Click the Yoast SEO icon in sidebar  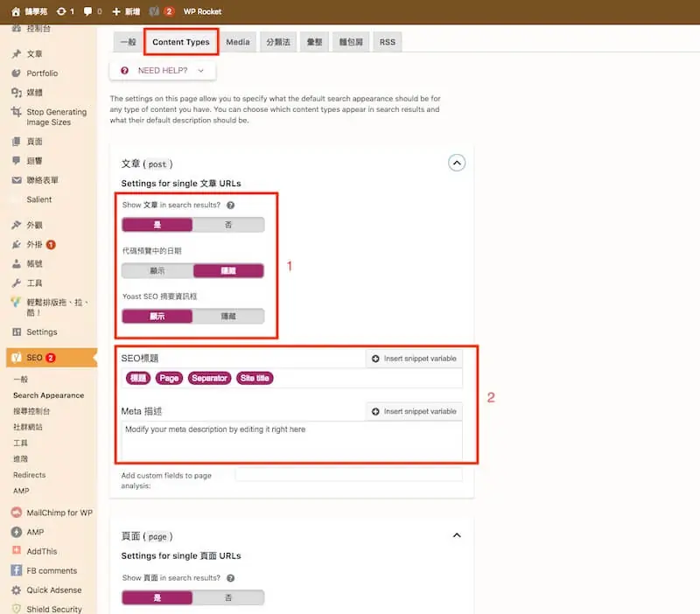[17, 358]
